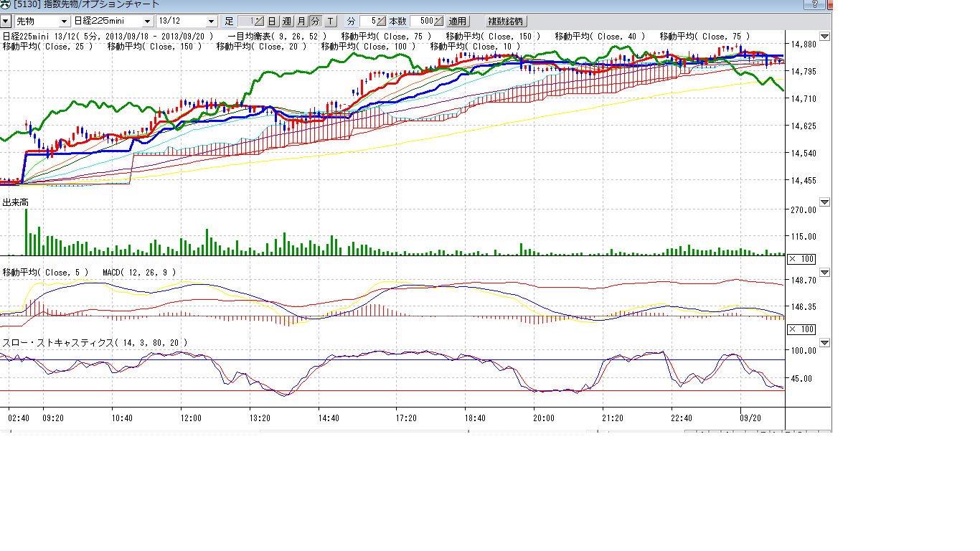Open the MACD panel menu arrow
980x551 pixels.
pyautogui.click(x=824, y=273)
